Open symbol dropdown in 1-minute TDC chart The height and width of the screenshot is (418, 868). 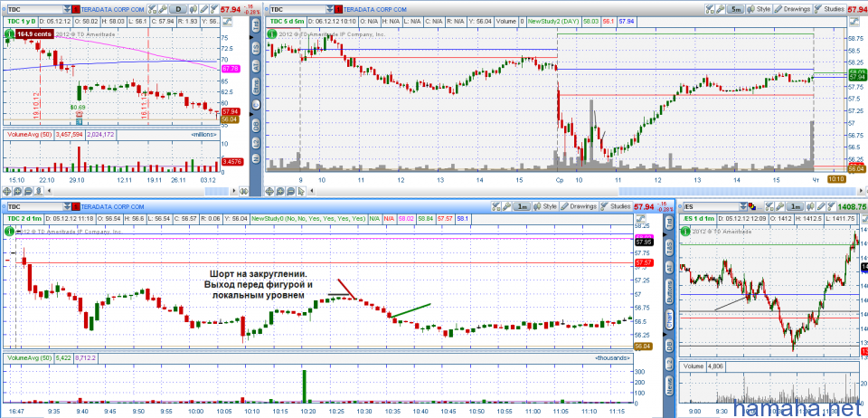click(x=67, y=206)
